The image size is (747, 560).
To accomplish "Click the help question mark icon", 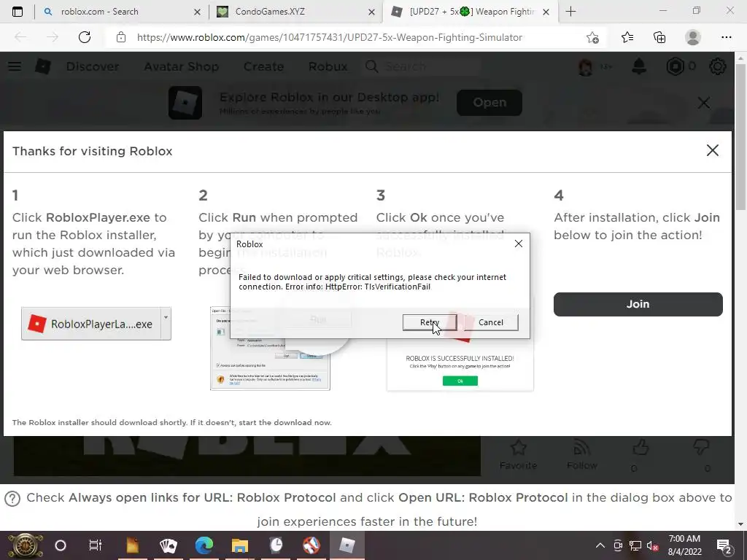I will click(12, 498).
